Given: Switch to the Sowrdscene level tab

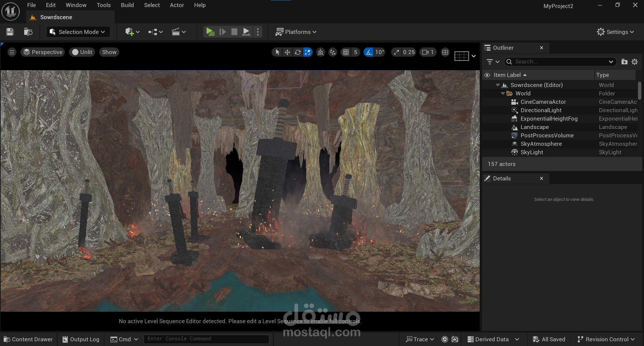Looking at the screenshot, I should pos(70,17).
